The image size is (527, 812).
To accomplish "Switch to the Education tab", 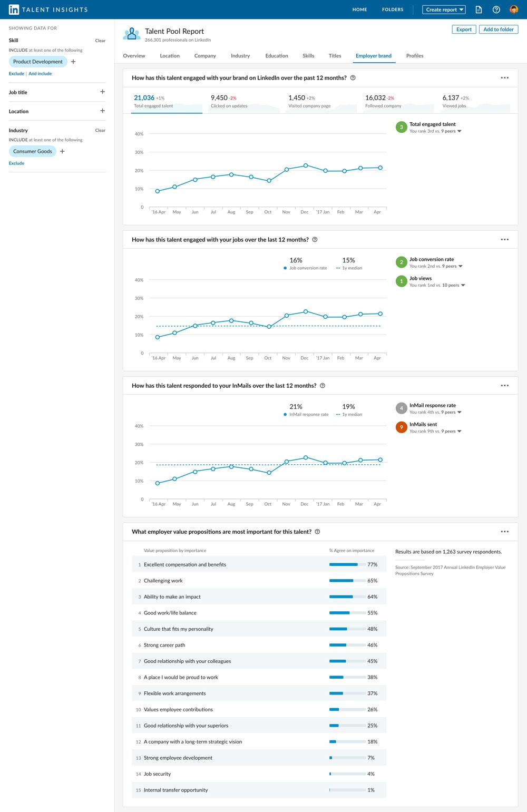I will pyautogui.click(x=276, y=56).
